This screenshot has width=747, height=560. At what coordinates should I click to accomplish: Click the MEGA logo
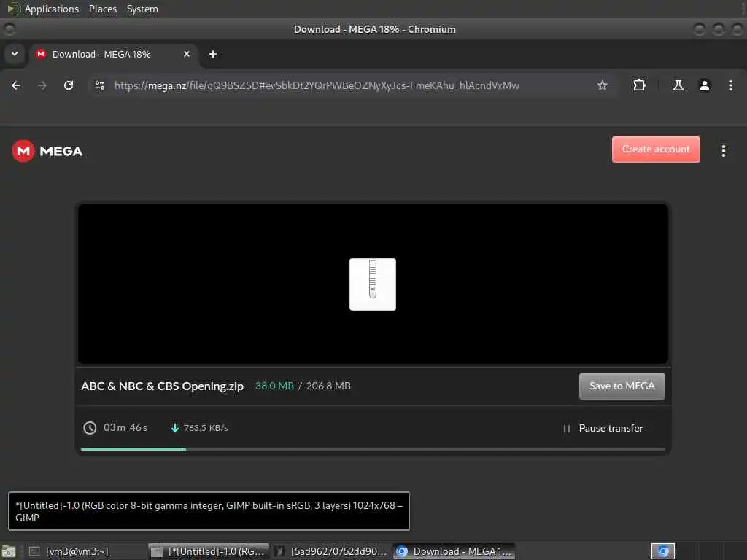tap(47, 151)
